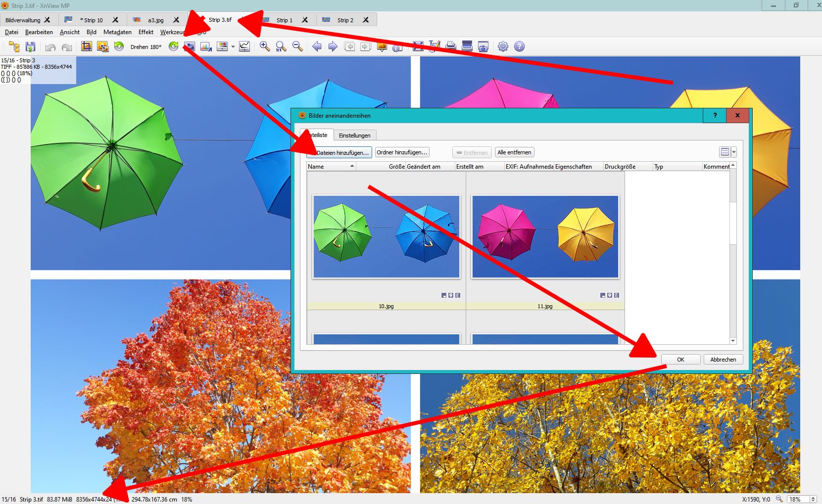822x504 pixels.
Task: Switch to the Einstellungen tab in dialog
Action: 355,135
